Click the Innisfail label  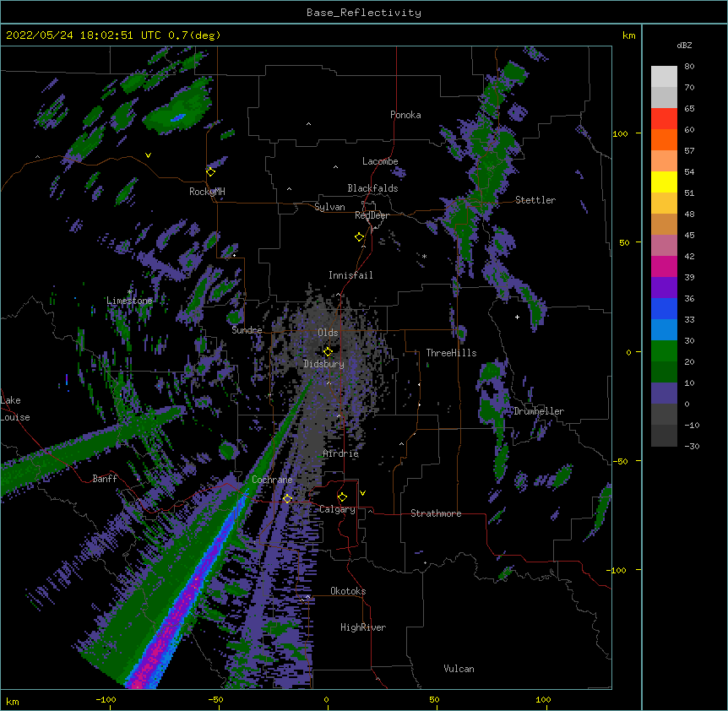[350, 275]
